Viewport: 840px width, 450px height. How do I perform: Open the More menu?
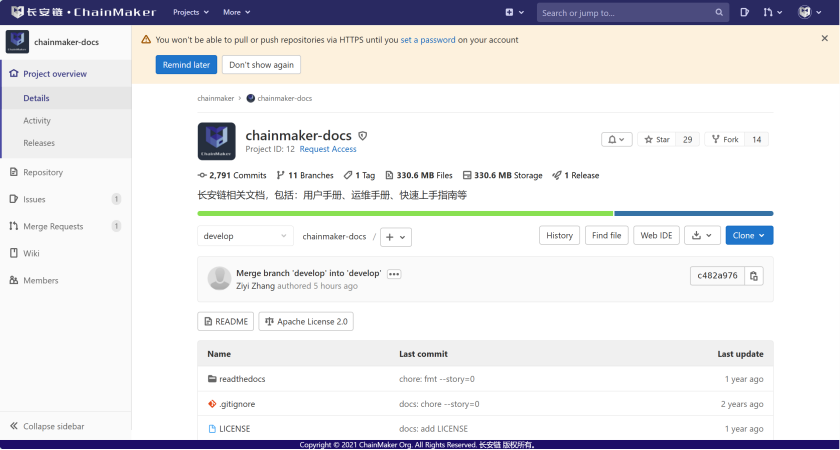click(237, 12)
